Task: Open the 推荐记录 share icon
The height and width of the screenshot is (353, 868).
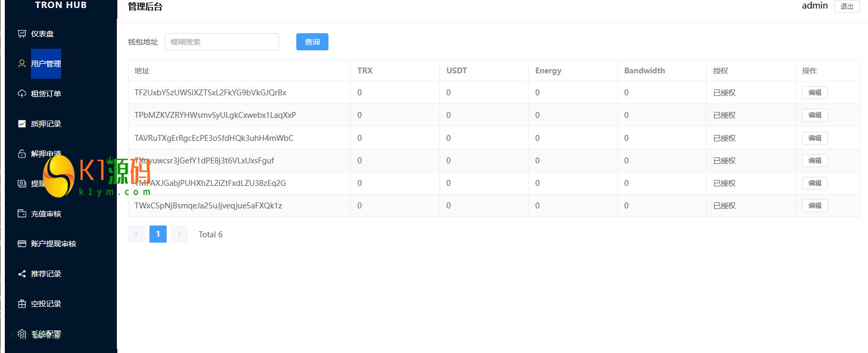Action: 22,274
